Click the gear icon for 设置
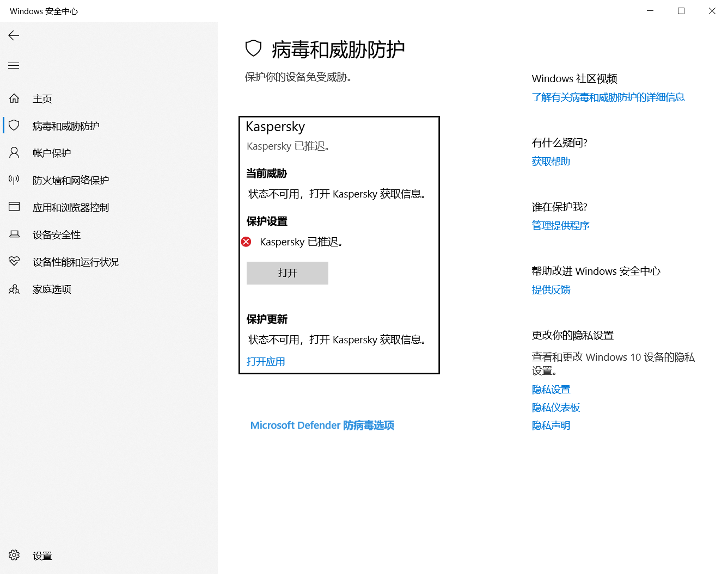The width and height of the screenshot is (728, 574). click(x=14, y=555)
